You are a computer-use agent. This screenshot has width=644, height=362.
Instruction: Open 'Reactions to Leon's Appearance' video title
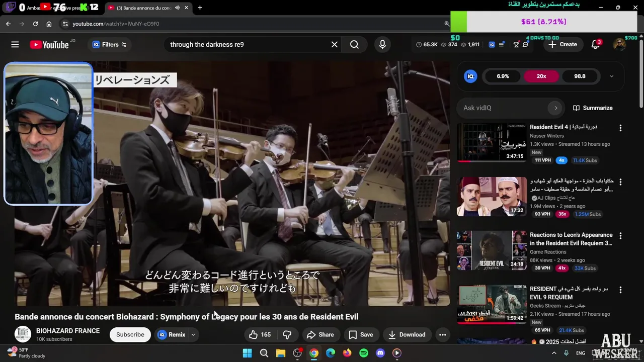point(571,239)
